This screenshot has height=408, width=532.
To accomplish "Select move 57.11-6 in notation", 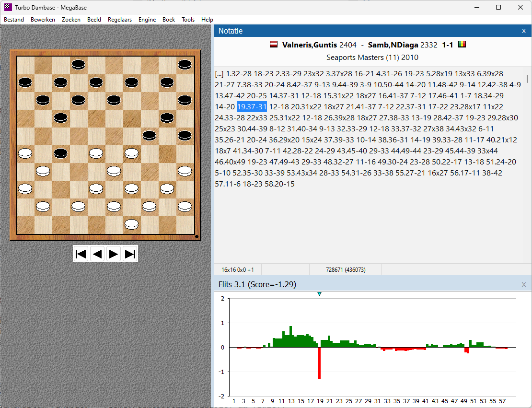I will pyautogui.click(x=228, y=184).
